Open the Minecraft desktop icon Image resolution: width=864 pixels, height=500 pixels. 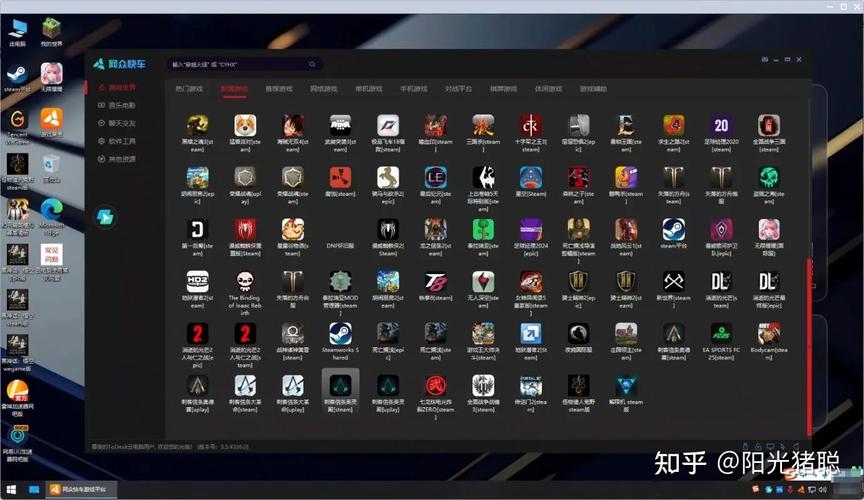(51, 33)
